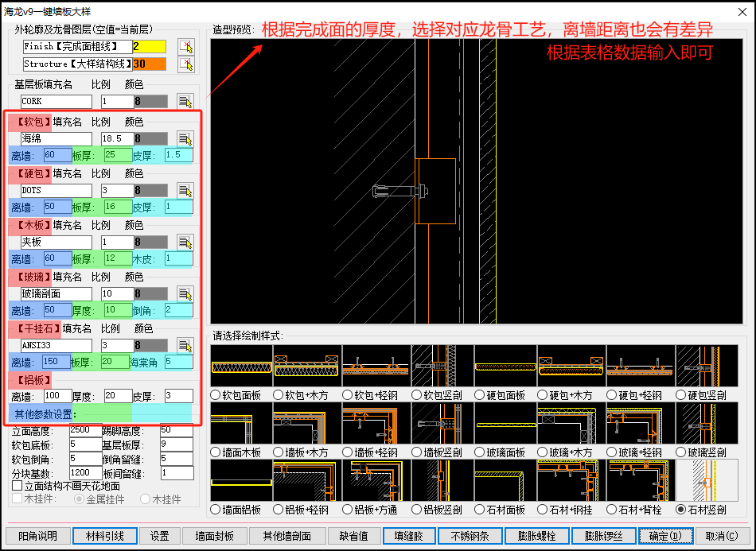Choose the 石材+背栓 radio option
Screen dimensions: 756x551
coord(612,510)
